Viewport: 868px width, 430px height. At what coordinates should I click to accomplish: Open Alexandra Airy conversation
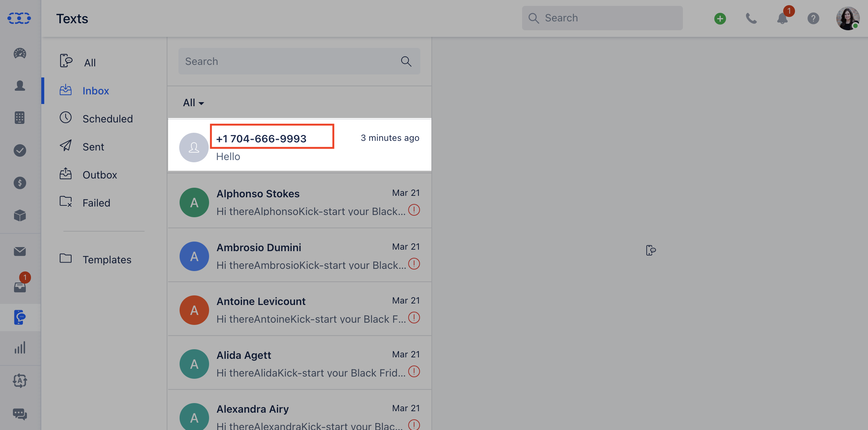click(299, 410)
